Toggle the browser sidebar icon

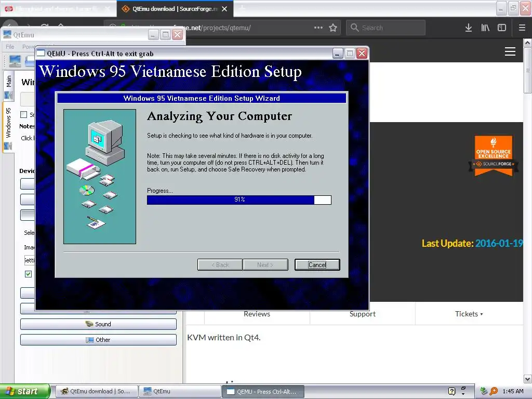[x=502, y=28]
